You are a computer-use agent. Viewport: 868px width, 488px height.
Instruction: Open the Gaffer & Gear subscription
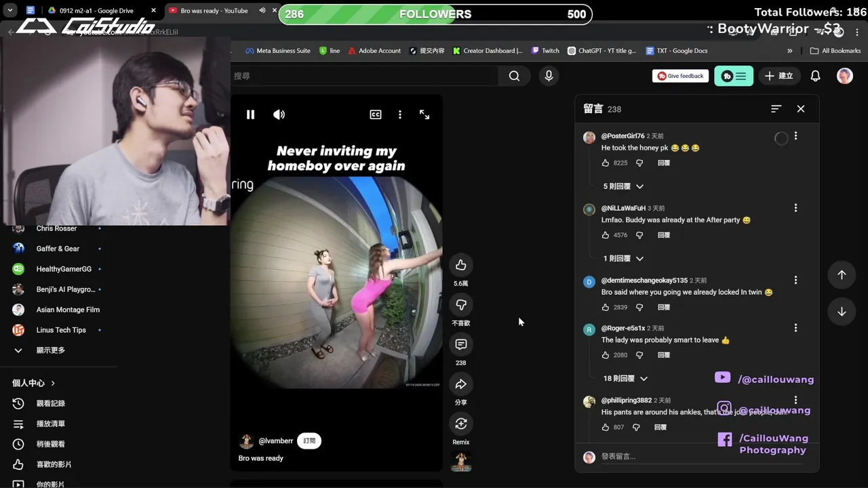tap(58, 249)
